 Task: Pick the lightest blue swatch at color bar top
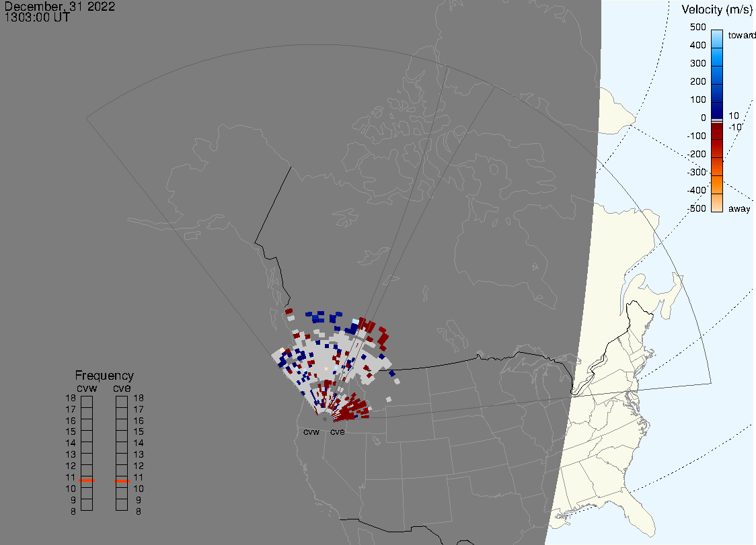coord(717,38)
